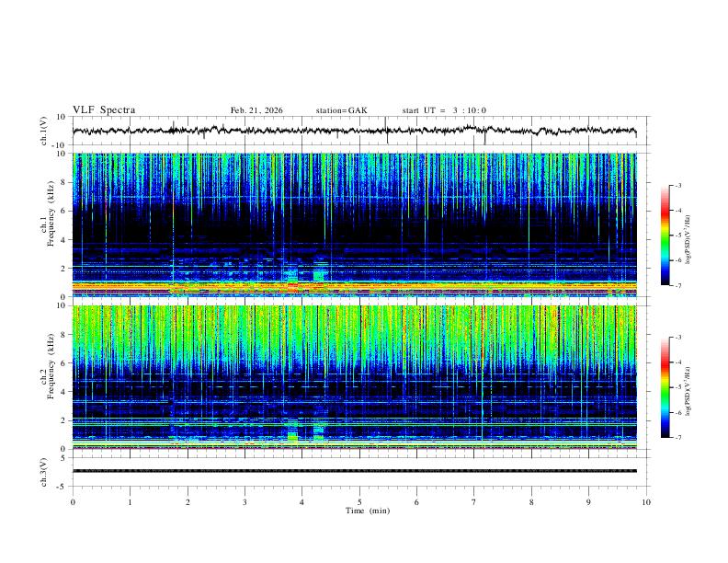Viewport: 728px width, 563px height.
Task: Click the ch.2 spectrogram panel
Action: (x=355, y=377)
